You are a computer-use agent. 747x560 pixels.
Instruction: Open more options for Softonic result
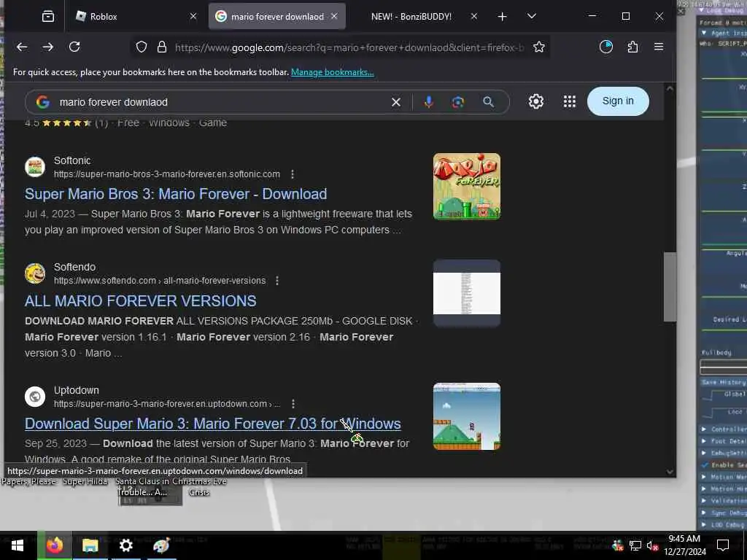pos(293,174)
